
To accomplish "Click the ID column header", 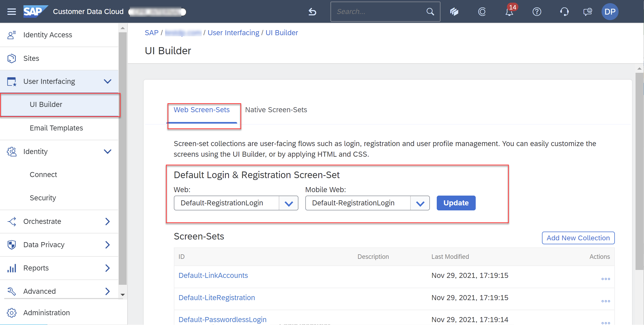I will pos(182,257).
